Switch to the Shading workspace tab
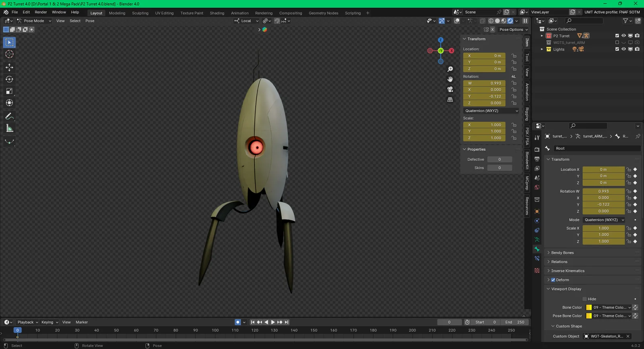This screenshot has width=644, height=349. coord(217,13)
